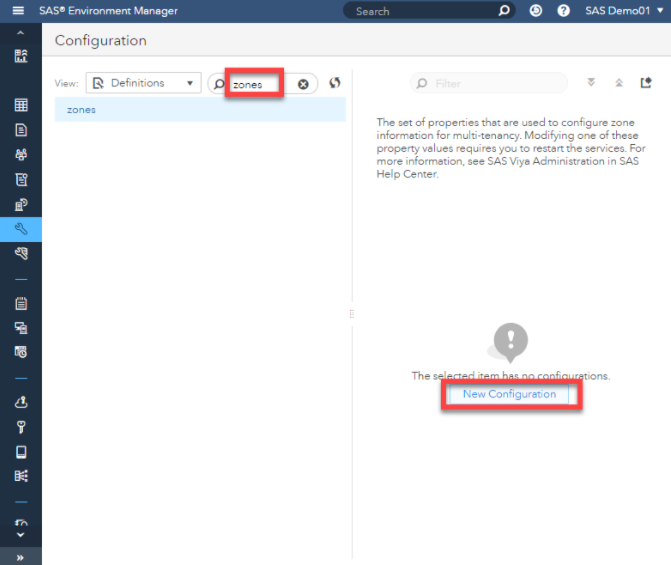Open the Content document icon in sidebar
The width and height of the screenshot is (671, 565).
click(x=21, y=130)
